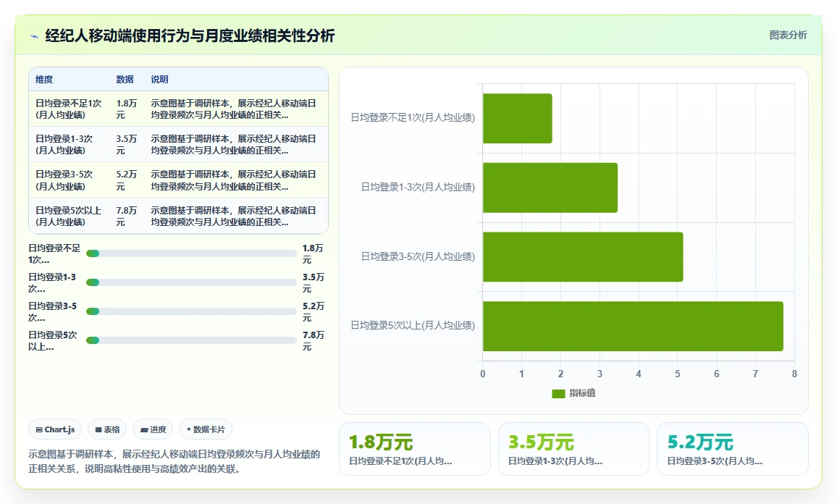This screenshot has height=504, width=837.
Task: Click the 数据 column header
Action: [125, 80]
